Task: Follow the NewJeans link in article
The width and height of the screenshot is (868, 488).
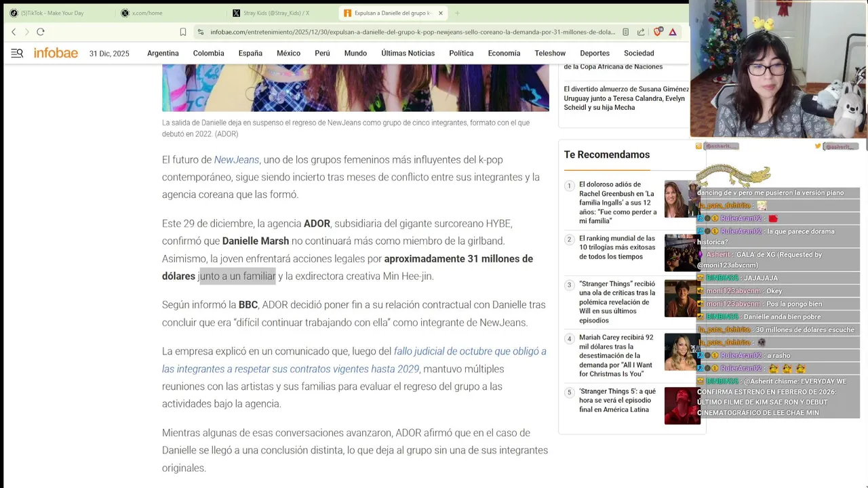Action: [237, 160]
